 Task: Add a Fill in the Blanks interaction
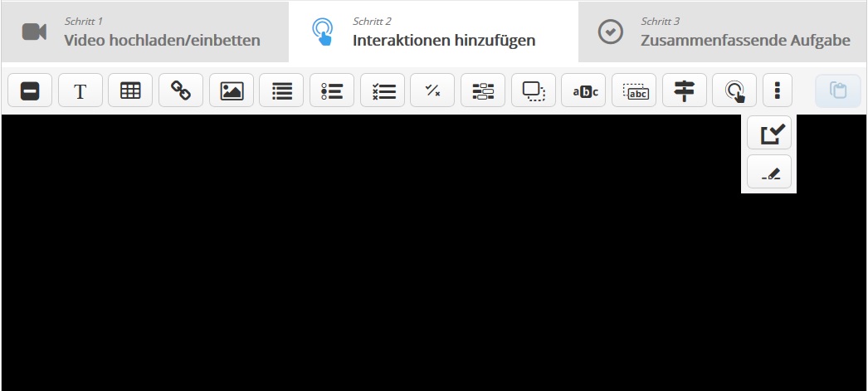click(483, 90)
